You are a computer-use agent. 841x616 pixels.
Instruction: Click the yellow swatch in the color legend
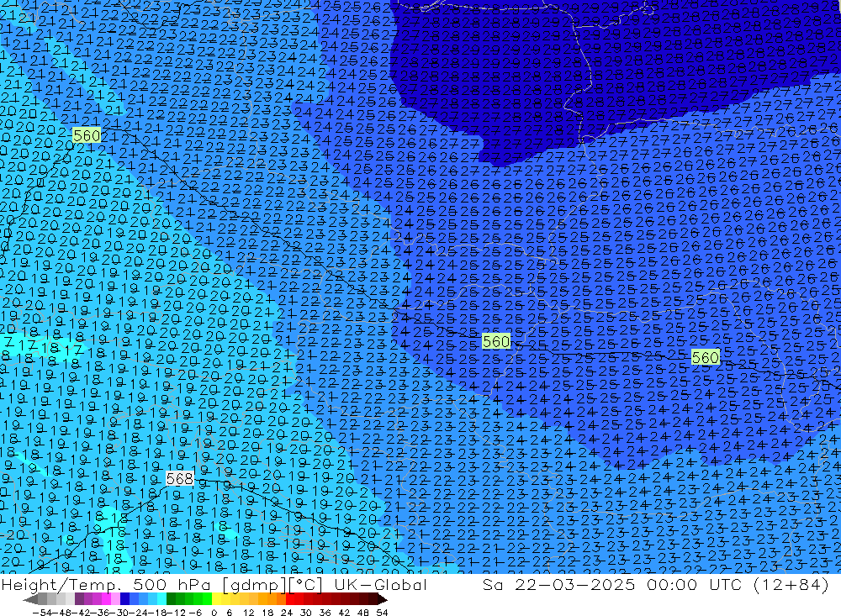[x=217, y=600]
